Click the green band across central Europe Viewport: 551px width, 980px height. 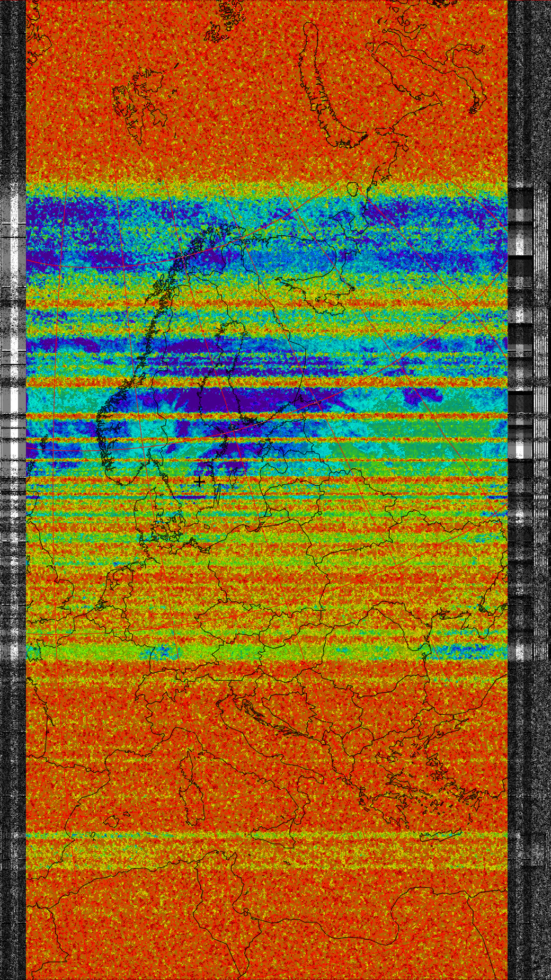(x=212, y=651)
